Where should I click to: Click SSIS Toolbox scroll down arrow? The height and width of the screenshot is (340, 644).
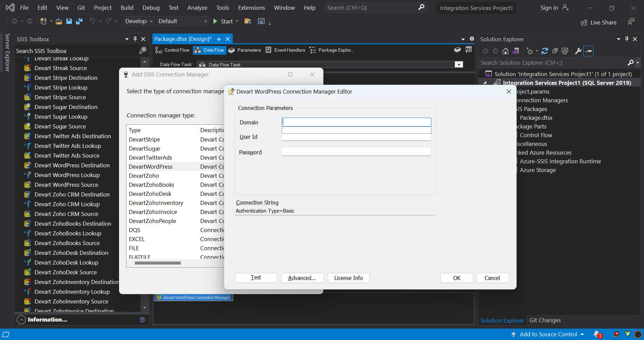tap(145, 307)
